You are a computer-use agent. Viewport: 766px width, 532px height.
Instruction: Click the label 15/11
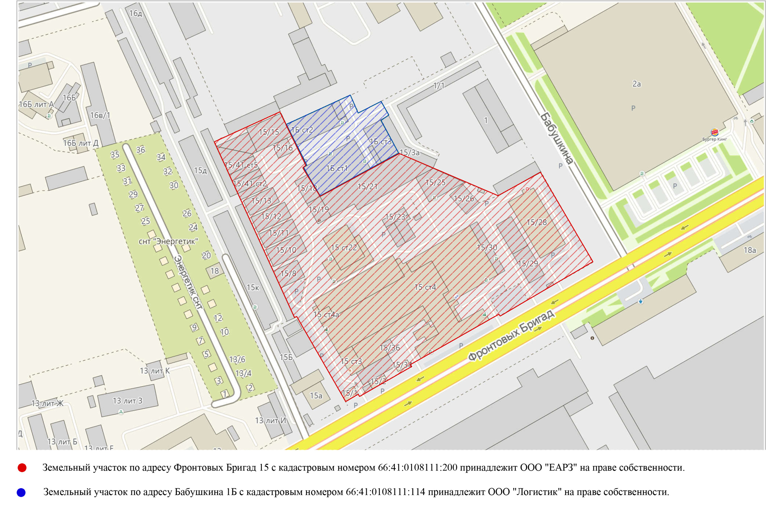pyautogui.click(x=279, y=233)
